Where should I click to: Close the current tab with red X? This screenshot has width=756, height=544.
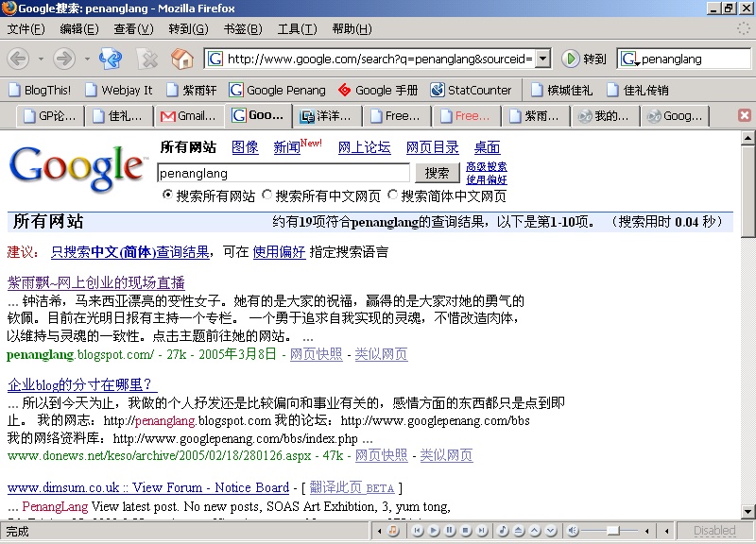(745, 115)
